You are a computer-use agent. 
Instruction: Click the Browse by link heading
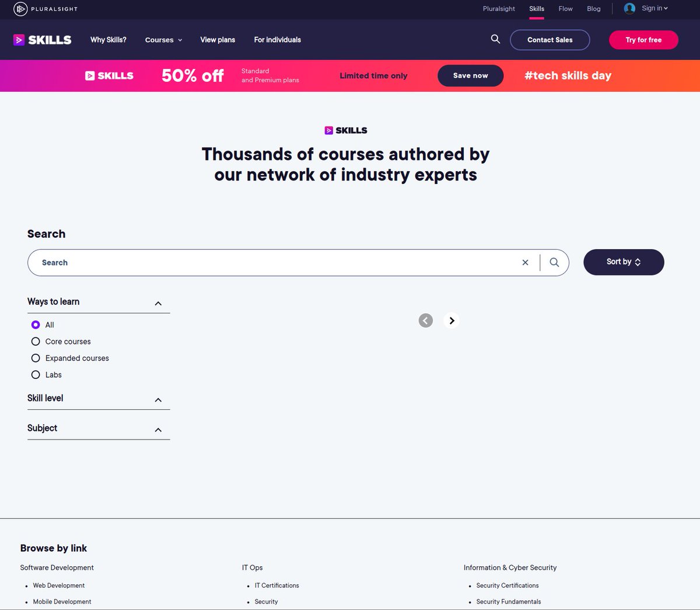pos(53,548)
